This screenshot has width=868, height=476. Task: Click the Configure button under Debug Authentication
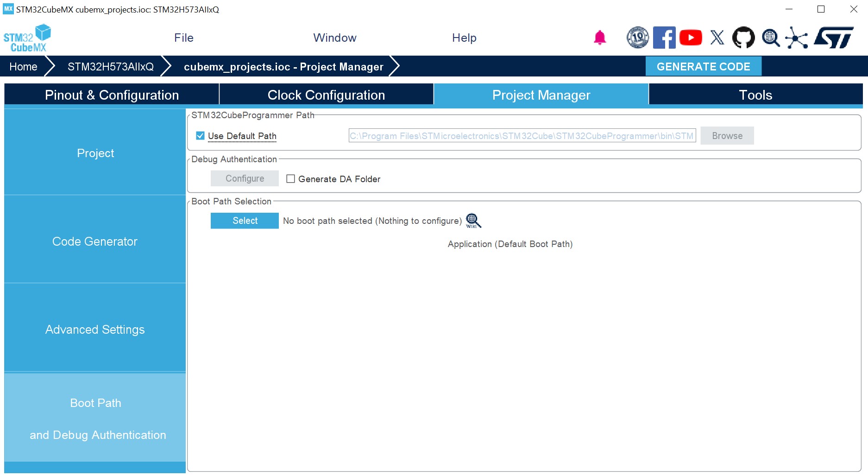(x=245, y=178)
